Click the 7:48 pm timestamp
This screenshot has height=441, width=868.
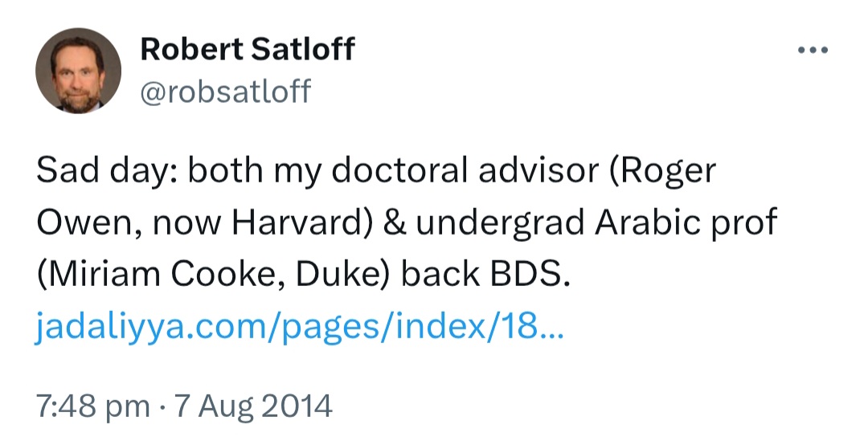(92, 406)
